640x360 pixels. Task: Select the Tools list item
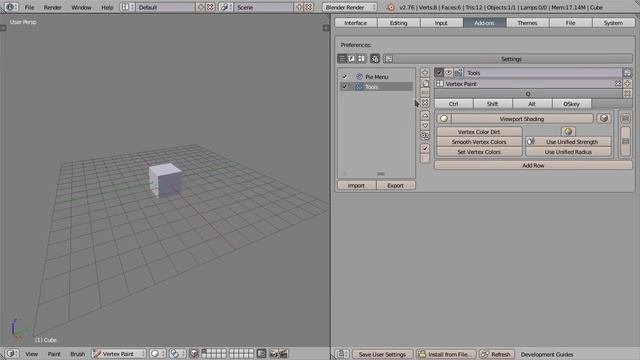point(376,87)
